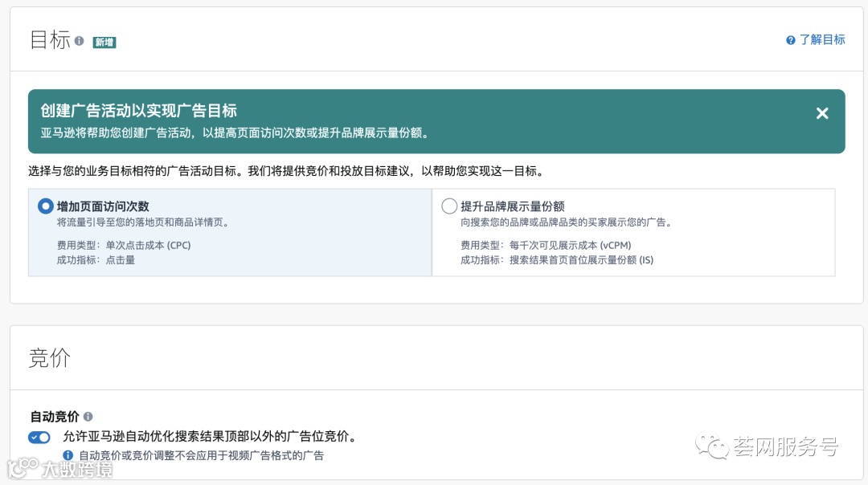Click the text 允许亚马逊自动优化搜索结果顶部以外的广告位竞价
Image resolution: width=868 pixels, height=485 pixels.
click(x=210, y=436)
